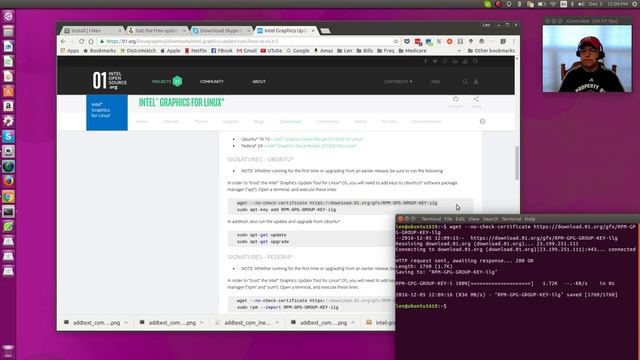Open the ABOUT menu on 01.org
Viewport: 640px width, 360px height.
click(x=259, y=82)
